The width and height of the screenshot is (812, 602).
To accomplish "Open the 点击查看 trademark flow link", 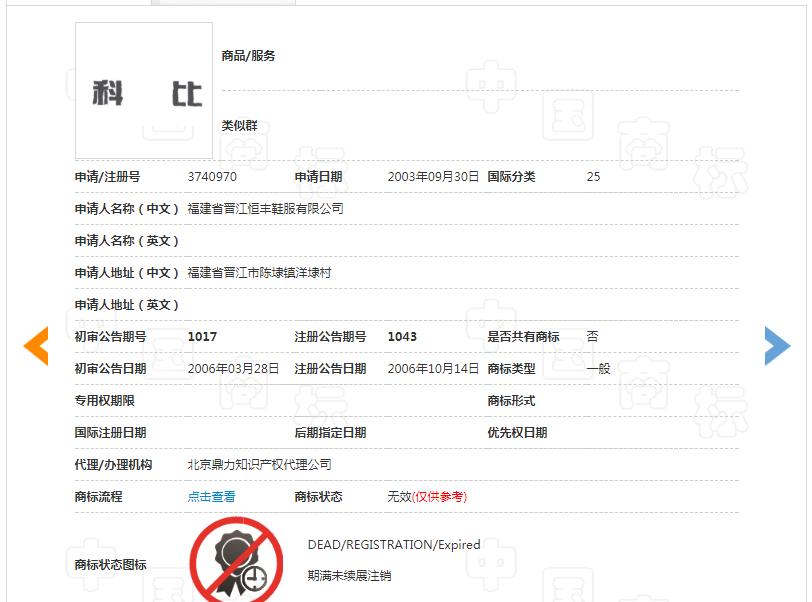I will [211, 494].
